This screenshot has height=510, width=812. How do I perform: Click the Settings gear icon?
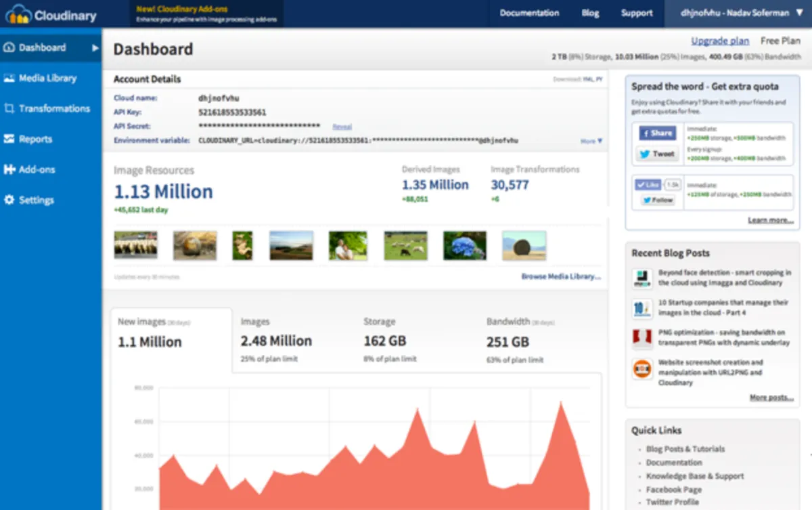(x=9, y=200)
